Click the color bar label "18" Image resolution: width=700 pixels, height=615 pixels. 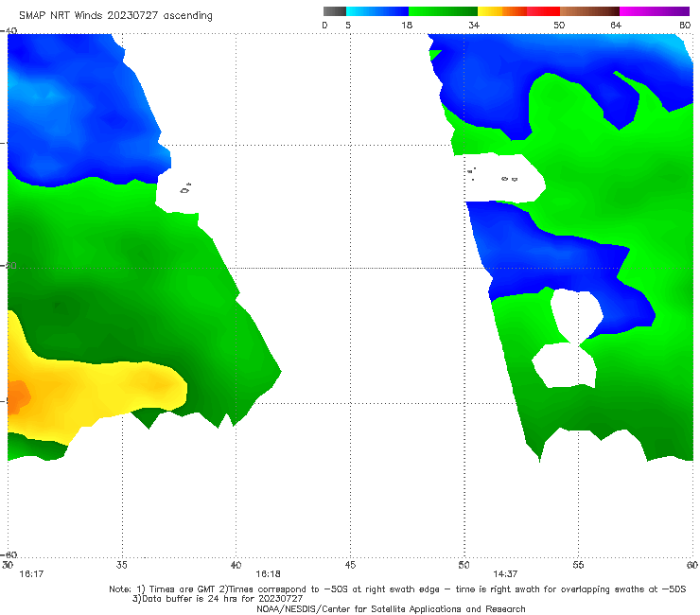click(x=407, y=26)
